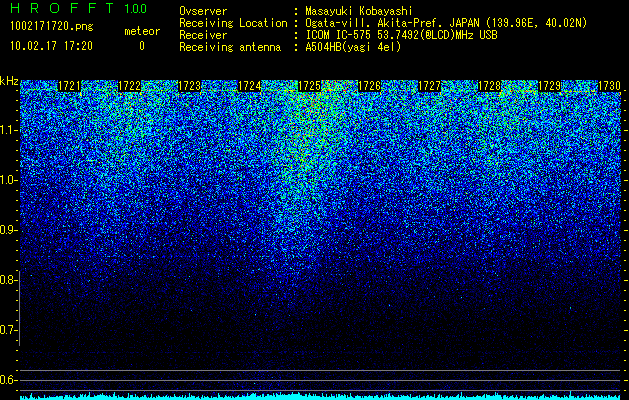Image resolution: width=629 pixels, height=400 pixels.
Task: Click the 0.8 kHz axis label
Action: [9, 280]
